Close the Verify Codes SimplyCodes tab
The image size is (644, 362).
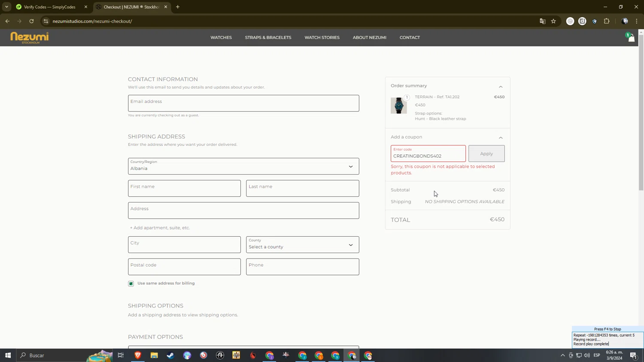click(85, 7)
